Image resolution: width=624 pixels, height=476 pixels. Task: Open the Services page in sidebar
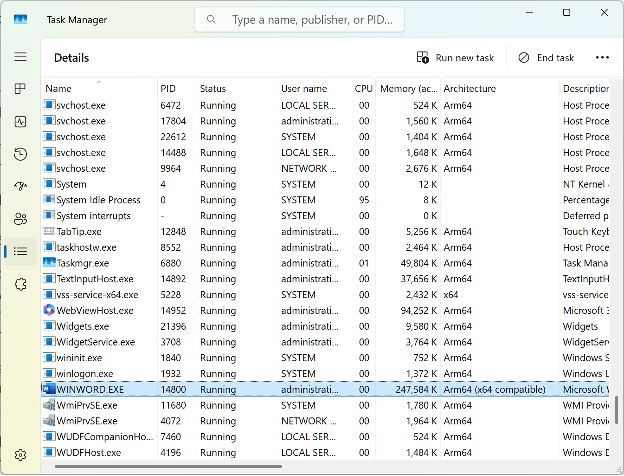tap(20, 284)
